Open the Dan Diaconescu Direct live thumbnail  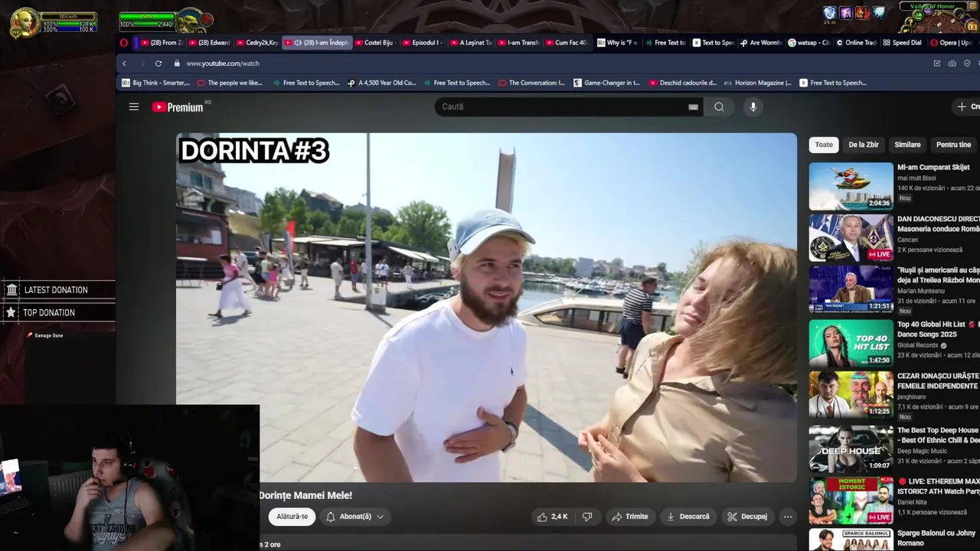[x=851, y=238]
